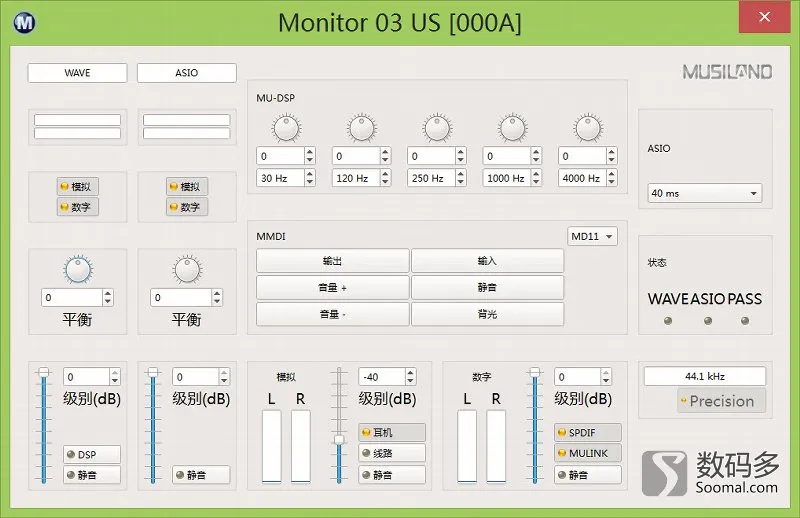Viewport: 800px width, 518px height.
Task: Mute the analog output with 静音
Action: click(392, 475)
